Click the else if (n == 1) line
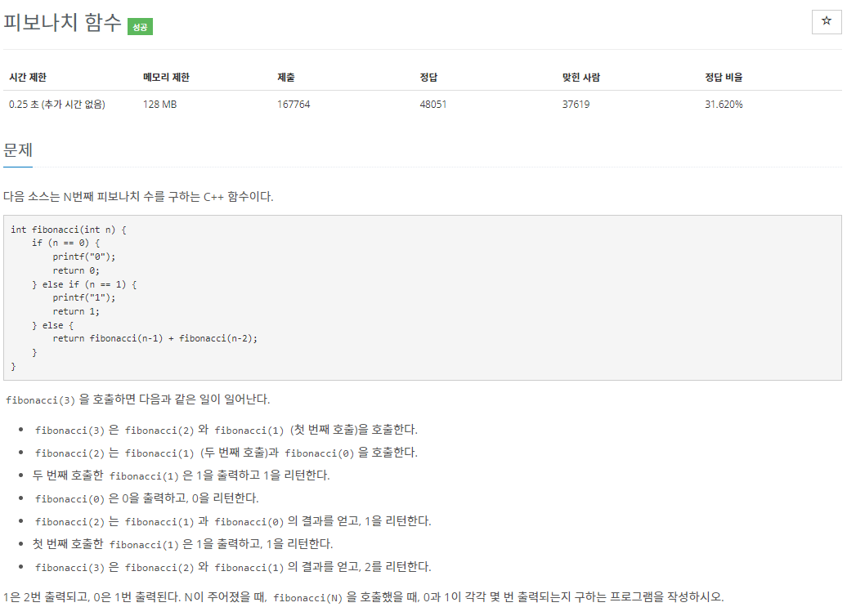Image resolution: width=847 pixels, height=616 pixels. [83, 284]
